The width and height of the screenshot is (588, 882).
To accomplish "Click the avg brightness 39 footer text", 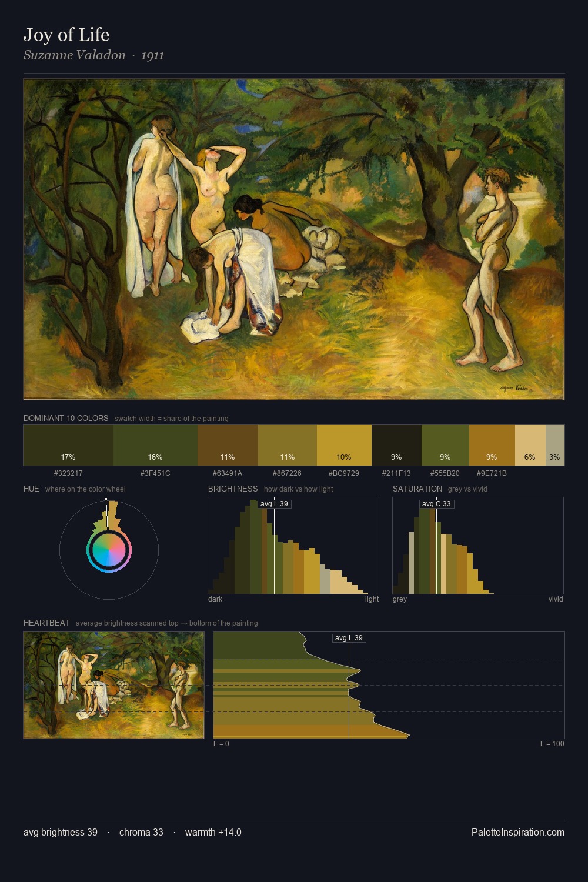I will [x=61, y=832].
